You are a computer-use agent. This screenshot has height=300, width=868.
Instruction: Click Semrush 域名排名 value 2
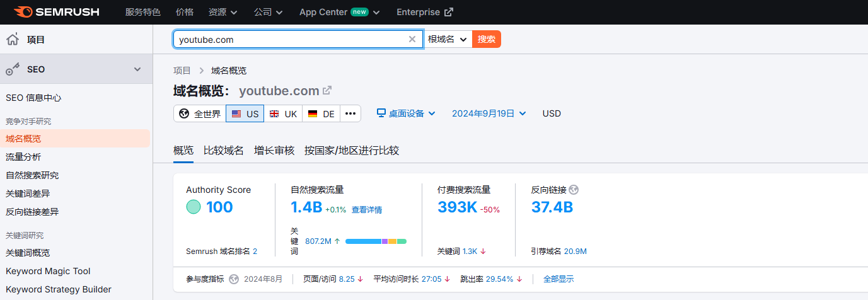(255, 251)
